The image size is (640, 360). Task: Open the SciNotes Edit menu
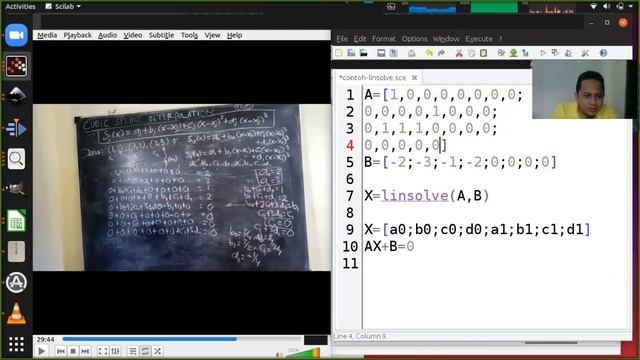360,39
